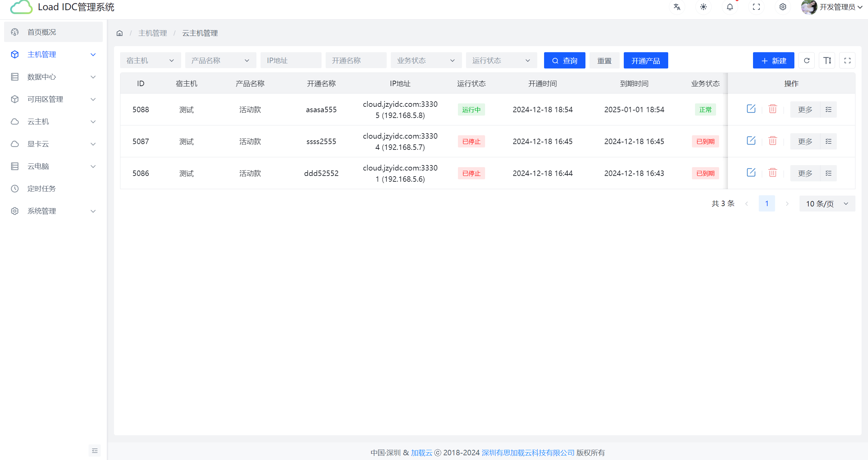Delete the row 5088 record
Image resolution: width=868 pixels, height=460 pixels.
pyautogui.click(x=773, y=109)
